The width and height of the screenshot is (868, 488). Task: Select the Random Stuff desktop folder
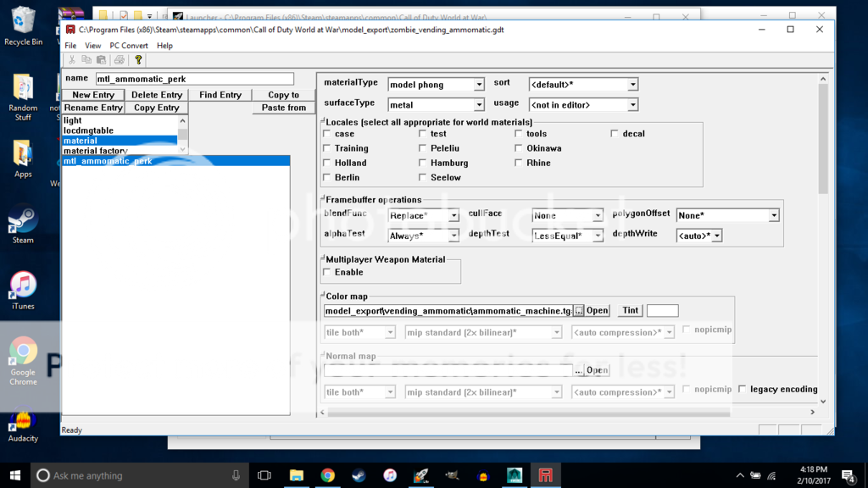(x=23, y=97)
